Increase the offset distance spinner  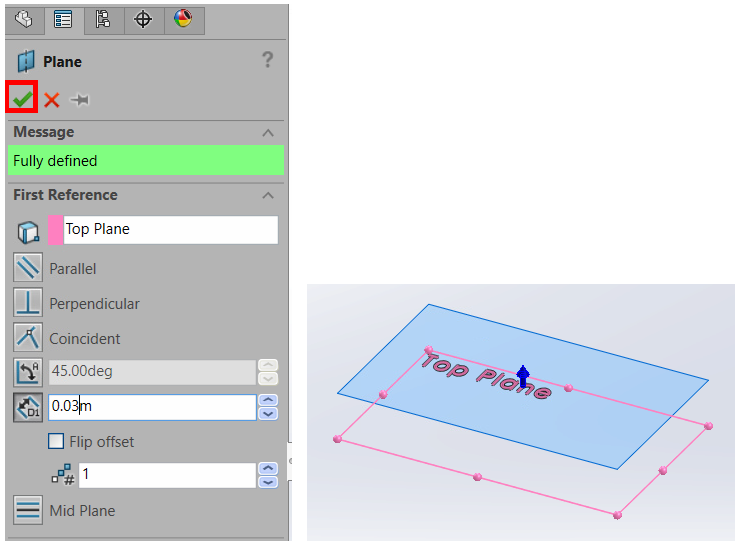pyautogui.click(x=268, y=401)
